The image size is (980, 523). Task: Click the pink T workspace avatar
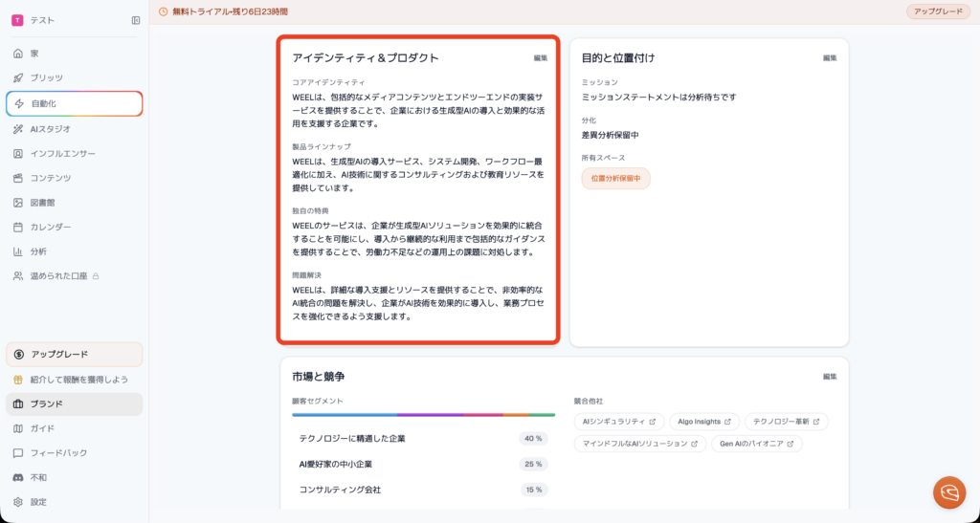pyautogui.click(x=17, y=21)
